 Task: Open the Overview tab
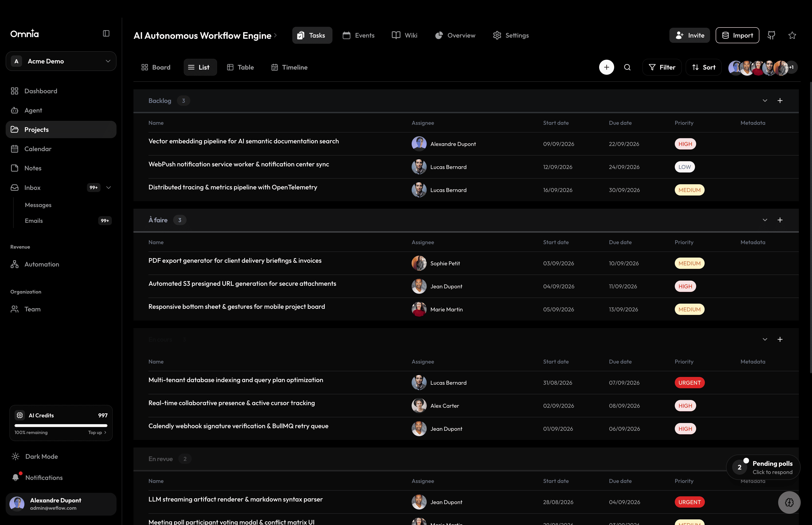pos(455,35)
